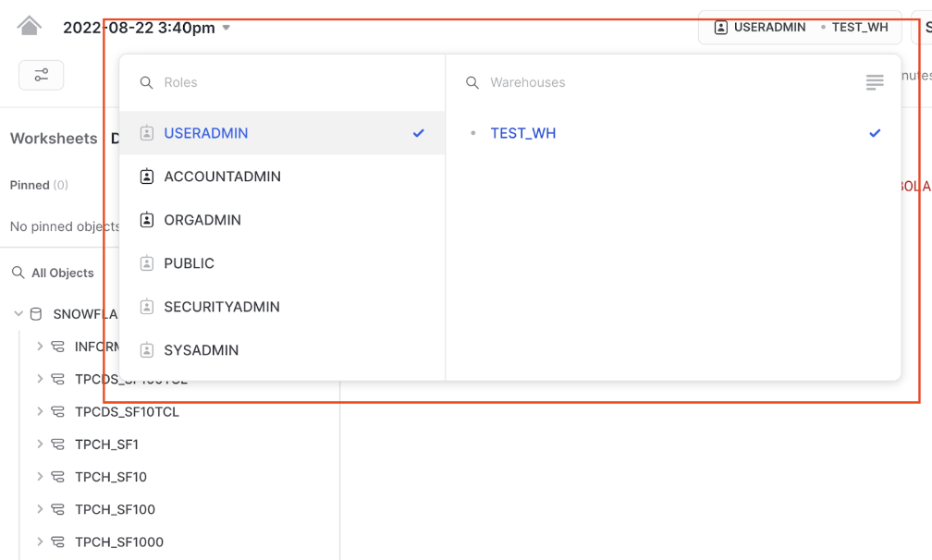932x560 pixels.
Task: Click the TPCH_SF1000 schema icon
Action: [57, 542]
